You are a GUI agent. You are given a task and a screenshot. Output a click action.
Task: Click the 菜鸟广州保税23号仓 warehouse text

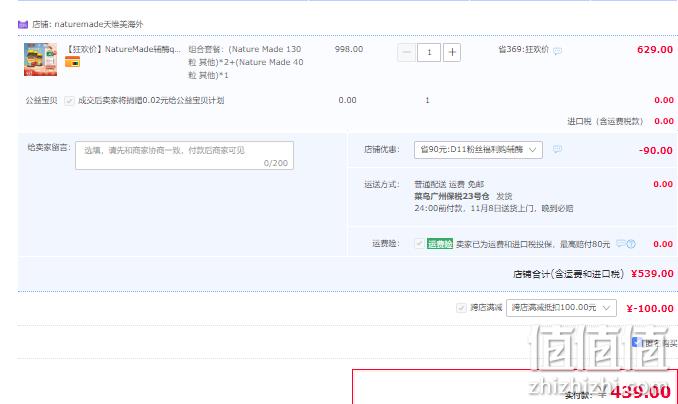(451, 196)
